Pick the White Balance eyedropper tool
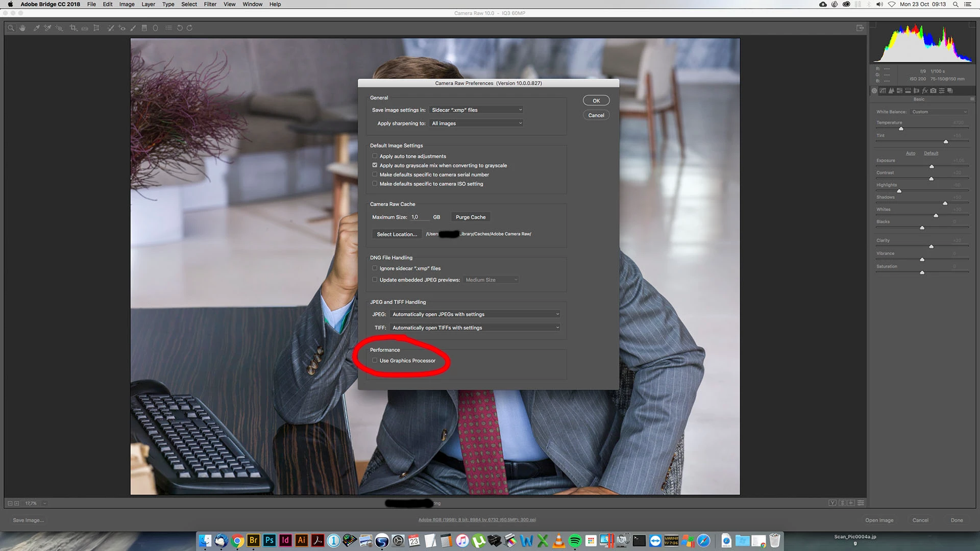The image size is (980, 551). point(36,28)
